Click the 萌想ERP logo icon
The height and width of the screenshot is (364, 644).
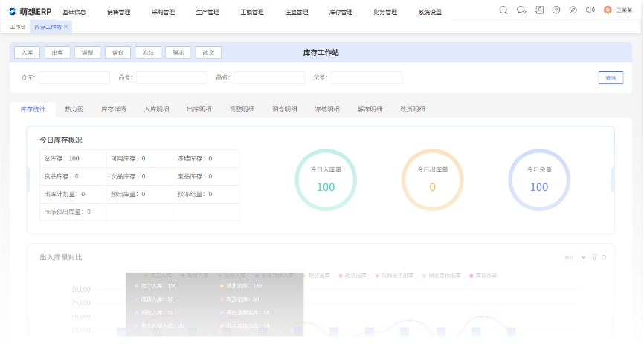coord(13,11)
